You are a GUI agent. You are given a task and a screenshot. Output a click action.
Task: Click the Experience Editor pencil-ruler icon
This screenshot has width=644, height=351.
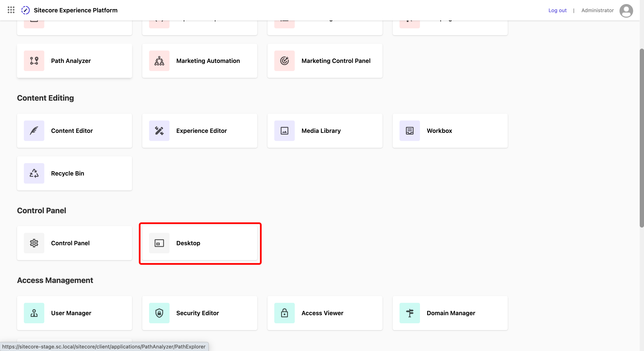[x=159, y=131]
